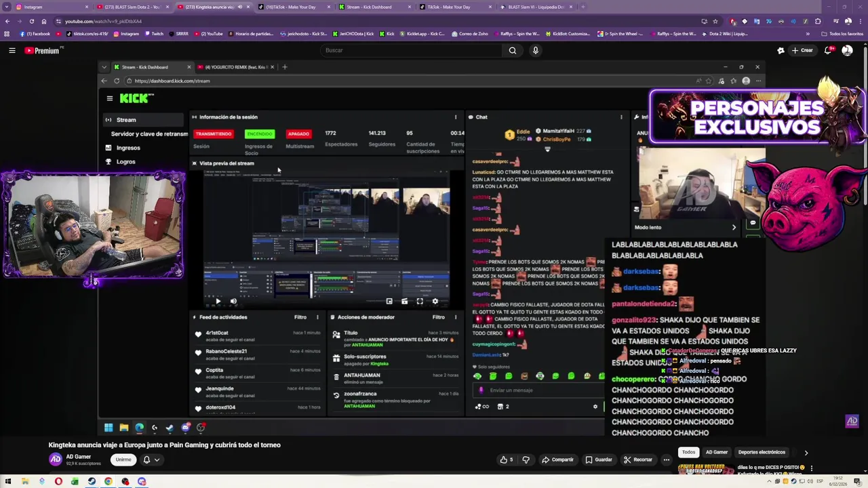868x488 pixels.
Task: Open Feed de actividades Filtro
Action: [300, 317]
